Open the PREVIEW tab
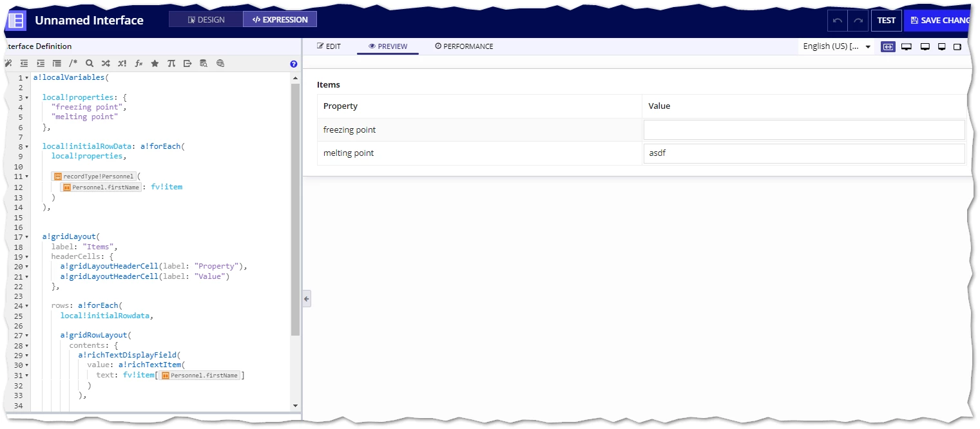This screenshot has width=980, height=429. (x=388, y=46)
